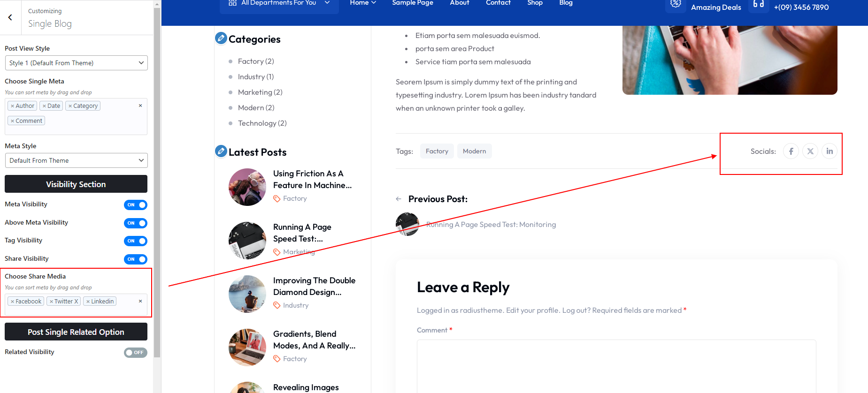Go to Sample Page
This screenshot has width=868, height=393.
413,3
